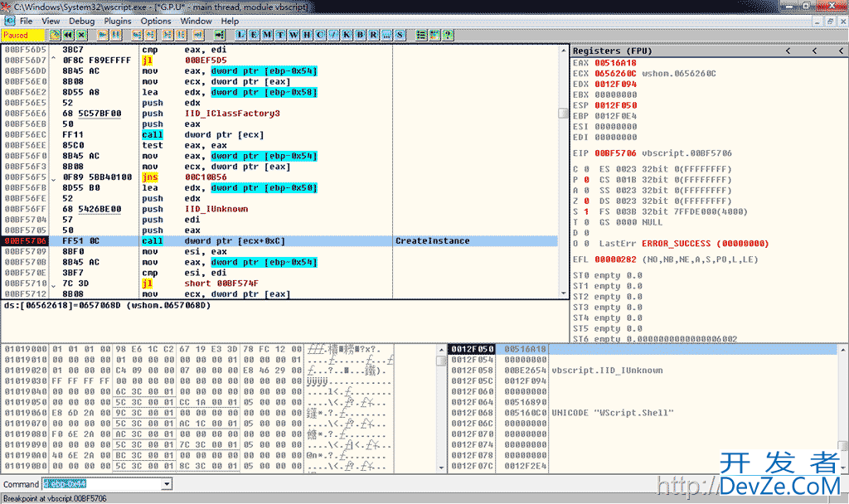Open the Plugins menu
This screenshot has width=849, height=504.
(x=118, y=21)
